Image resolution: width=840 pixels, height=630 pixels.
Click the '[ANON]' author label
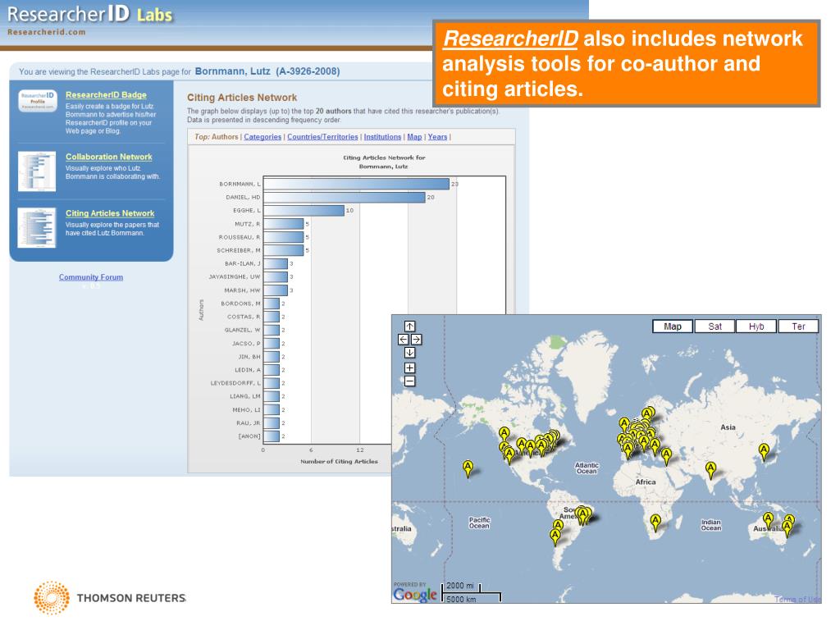pos(249,436)
